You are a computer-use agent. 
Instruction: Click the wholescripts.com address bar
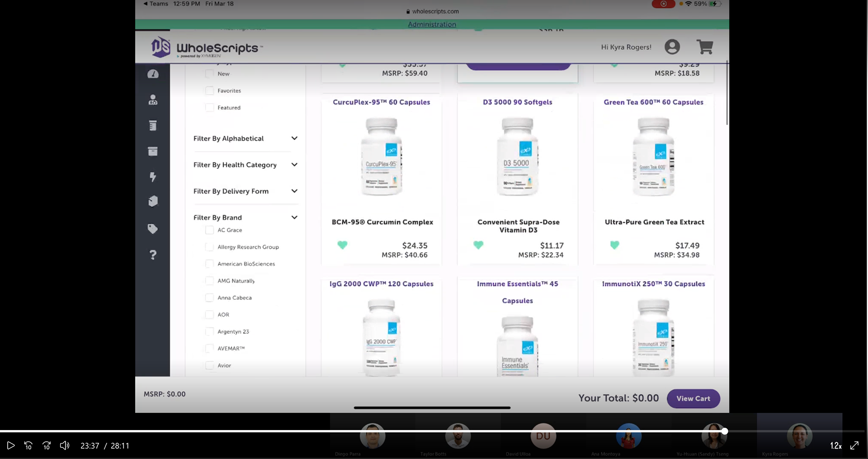click(432, 11)
